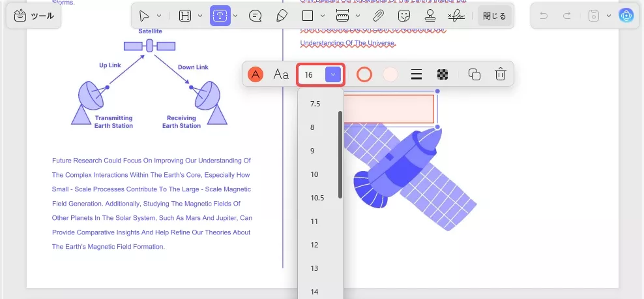This screenshot has width=644, height=299.
Task: Click "The Earth's Magnetic Field Formation." line
Action: 108,247
